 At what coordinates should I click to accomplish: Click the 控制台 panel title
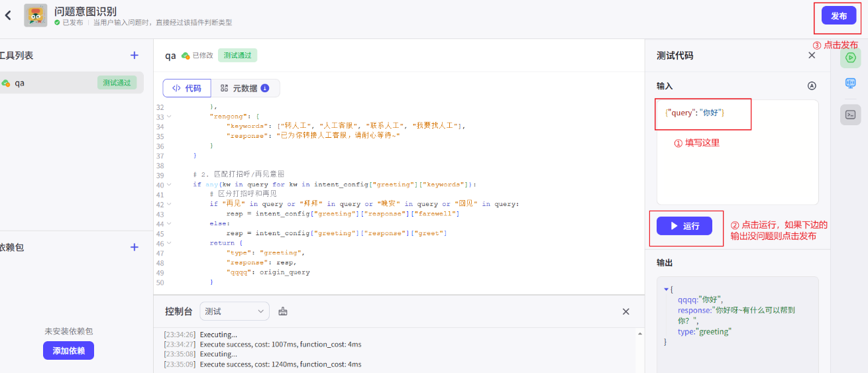pyautogui.click(x=179, y=311)
